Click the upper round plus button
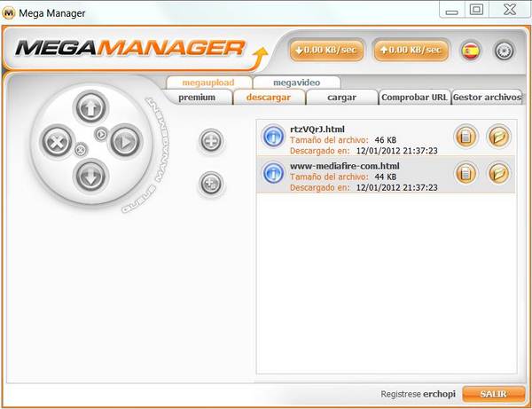This screenshot has height=409, width=532. [x=211, y=139]
